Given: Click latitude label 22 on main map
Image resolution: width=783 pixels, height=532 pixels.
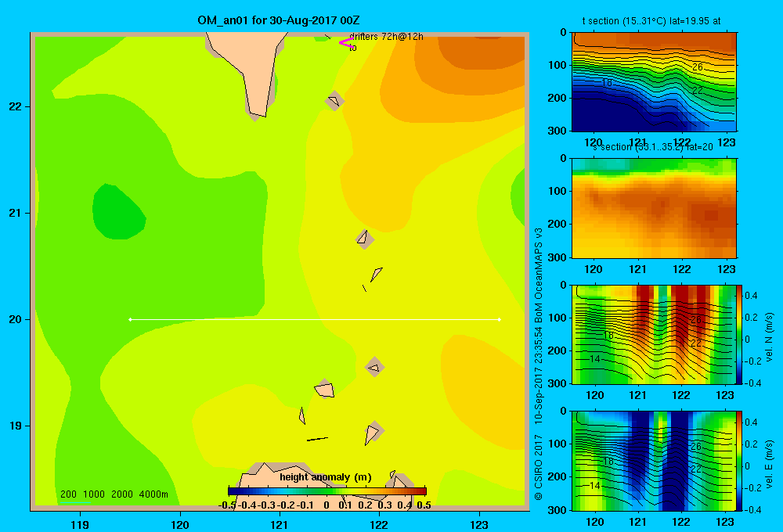Looking at the screenshot, I should [16, 106].
